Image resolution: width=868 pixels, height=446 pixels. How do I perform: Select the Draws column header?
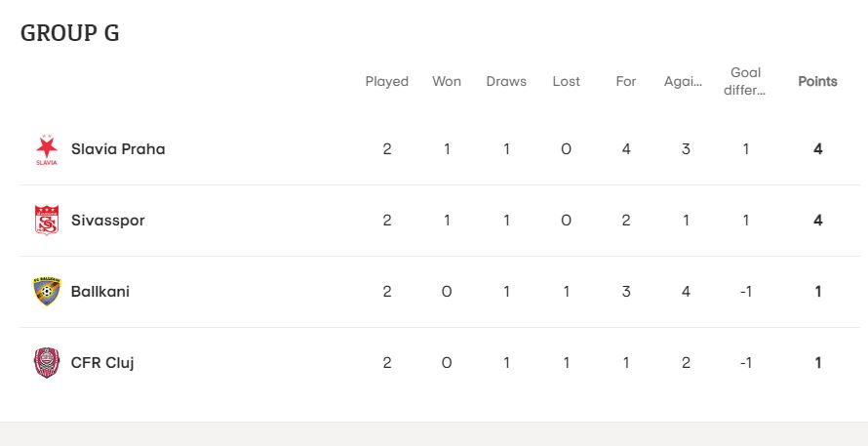[x=506, y=81]
